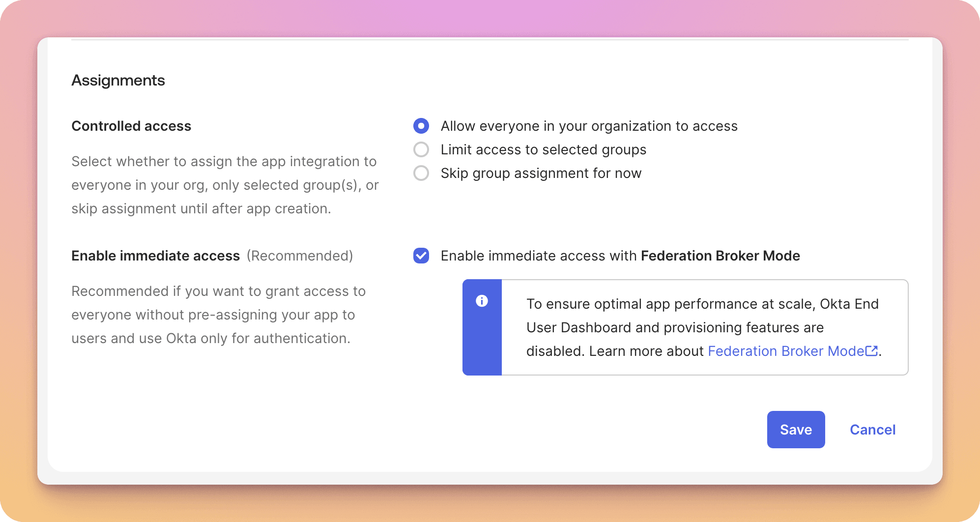
Task: Click the Assignments section heading
Action: (x=118, y=80)
